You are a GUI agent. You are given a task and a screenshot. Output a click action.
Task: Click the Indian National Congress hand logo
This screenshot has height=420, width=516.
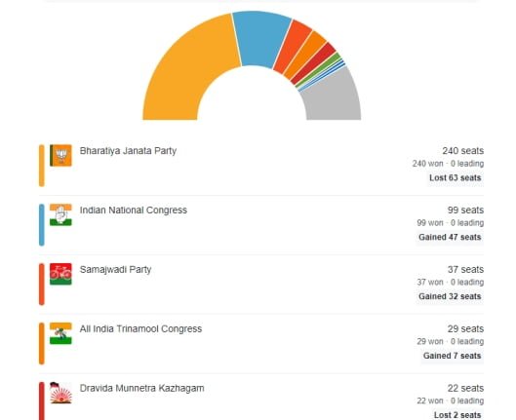pyautogui.click(x=60, y=215)
